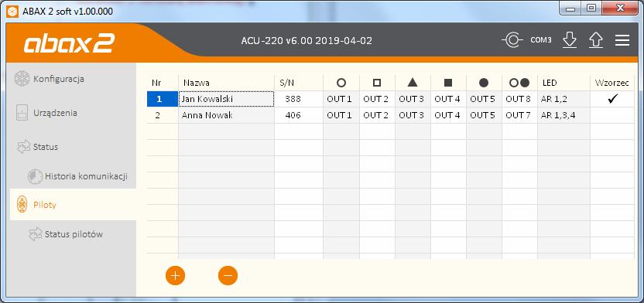The image size is (644, 303).
Task: Click the ABAX 2 soft title bar icon
Action: [x=12, y=11]
